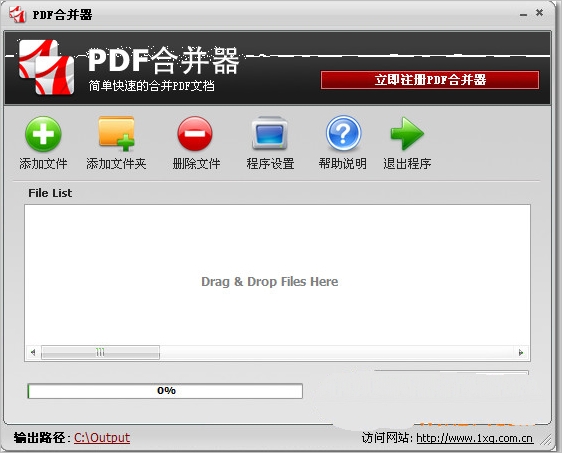Open the C:\Output path link
This screenshot has height=453, width=562.
coord(102,438)
